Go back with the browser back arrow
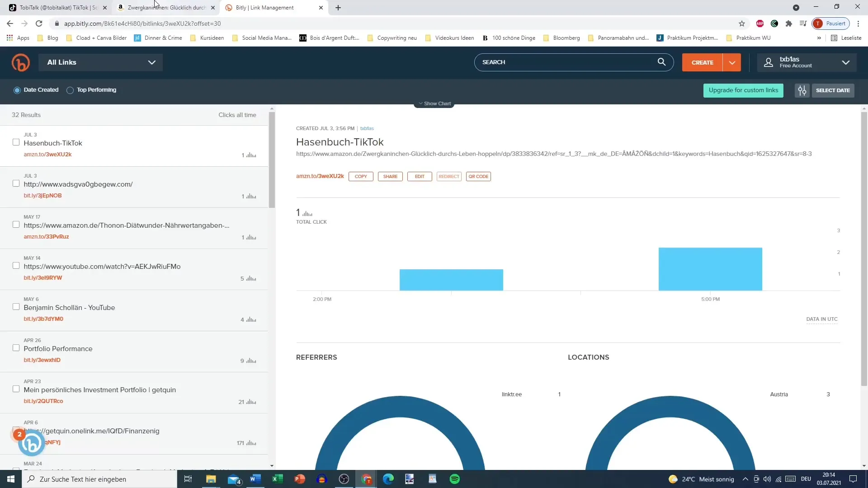This screenshot has width=868, height=488. [10, 23]
